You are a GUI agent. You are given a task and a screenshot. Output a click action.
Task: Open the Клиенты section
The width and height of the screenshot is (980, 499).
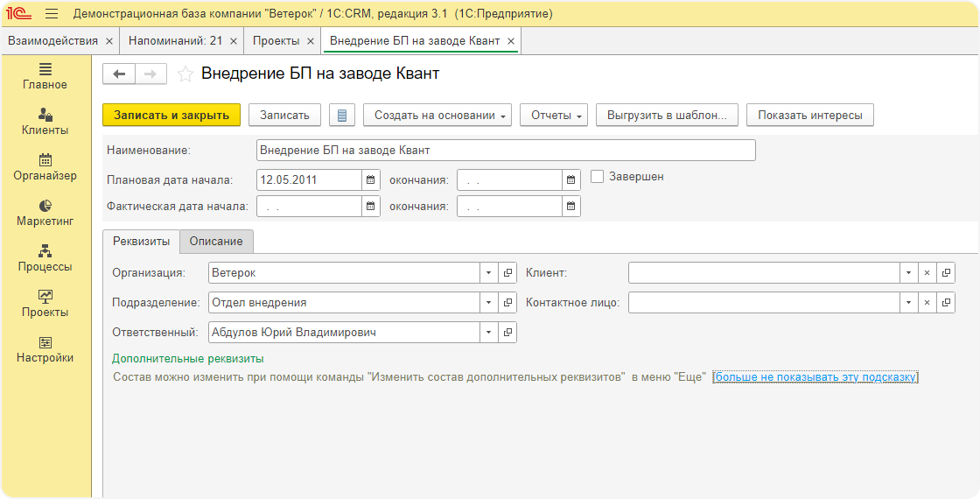[x=45, y=122]
